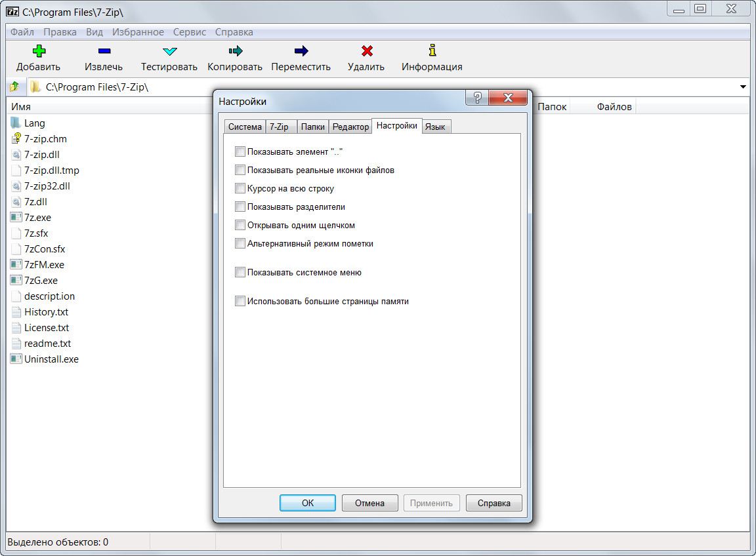This screenshot has width=756, height=556.
Task: Click the Папок column header
Action: (552, 106)
